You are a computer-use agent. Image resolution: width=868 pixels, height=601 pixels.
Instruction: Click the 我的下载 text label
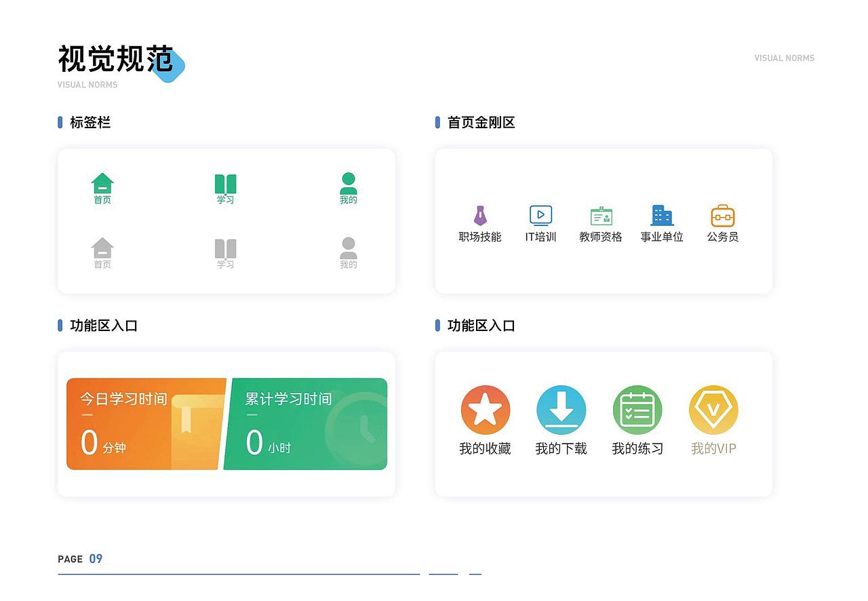pos(561,448)
